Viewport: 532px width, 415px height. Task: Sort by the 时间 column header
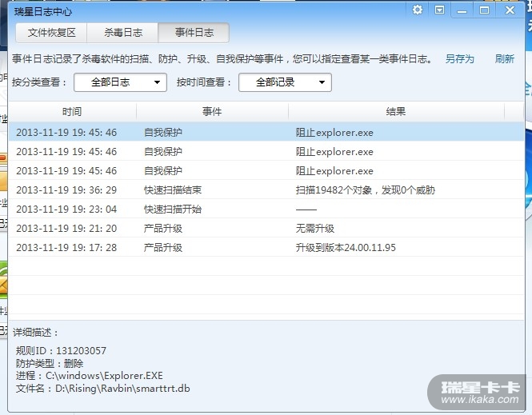(x=72, y=112)
